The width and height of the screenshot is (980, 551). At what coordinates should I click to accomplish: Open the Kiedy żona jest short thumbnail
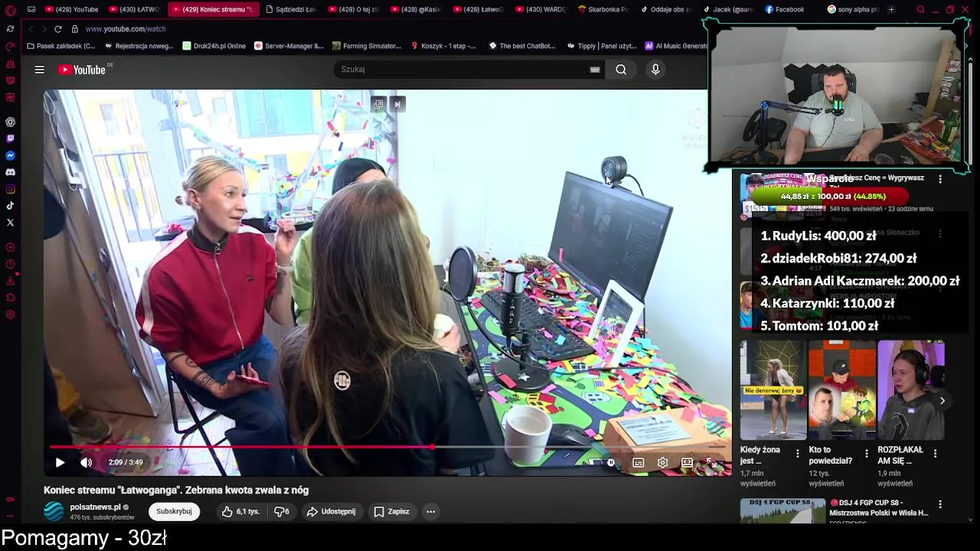[773, 390]
